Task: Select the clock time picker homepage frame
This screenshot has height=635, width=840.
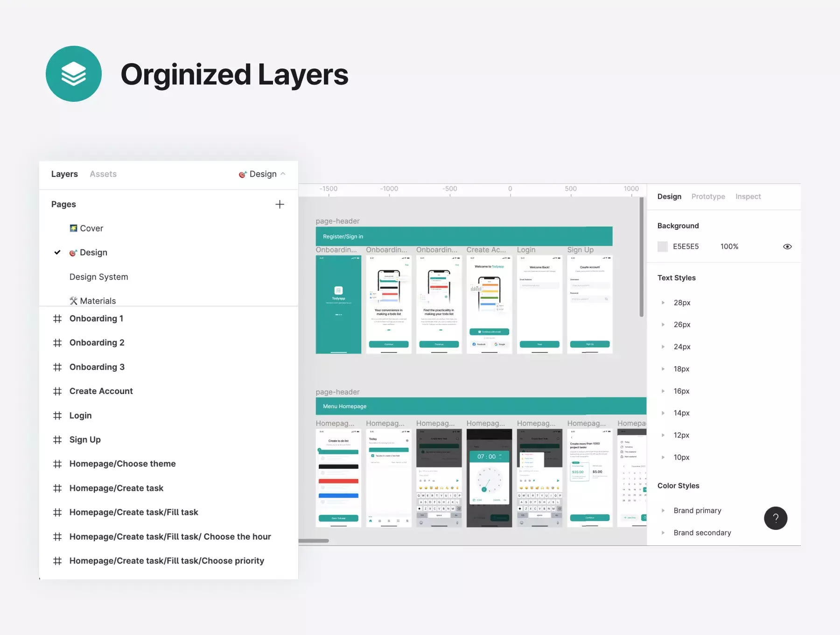Action: pyautogui.click(x=489, y=478)
